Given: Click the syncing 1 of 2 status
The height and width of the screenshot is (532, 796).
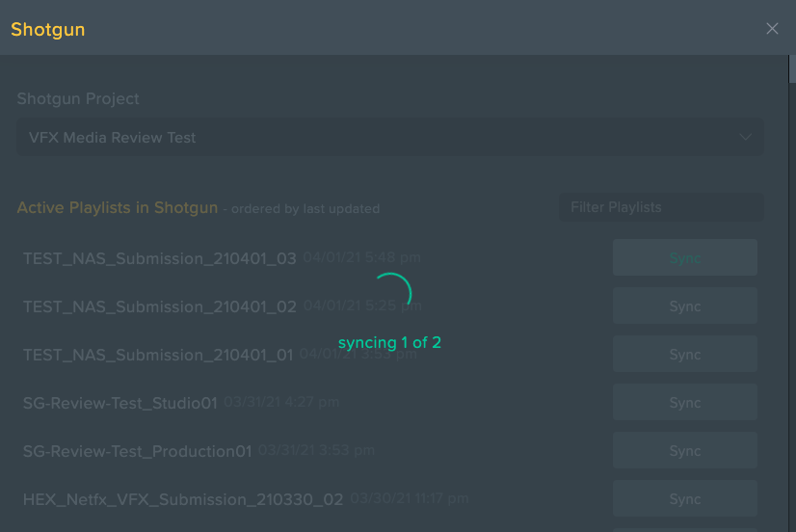Looking at the screenshot, I should coord(389,343).
